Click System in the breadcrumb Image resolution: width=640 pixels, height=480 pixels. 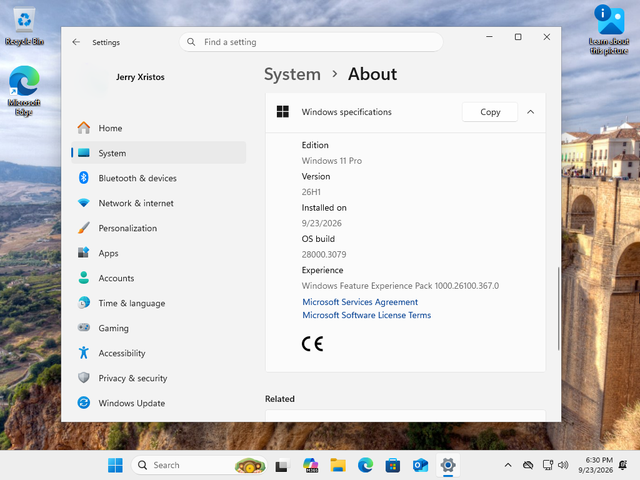pos(292,74)
